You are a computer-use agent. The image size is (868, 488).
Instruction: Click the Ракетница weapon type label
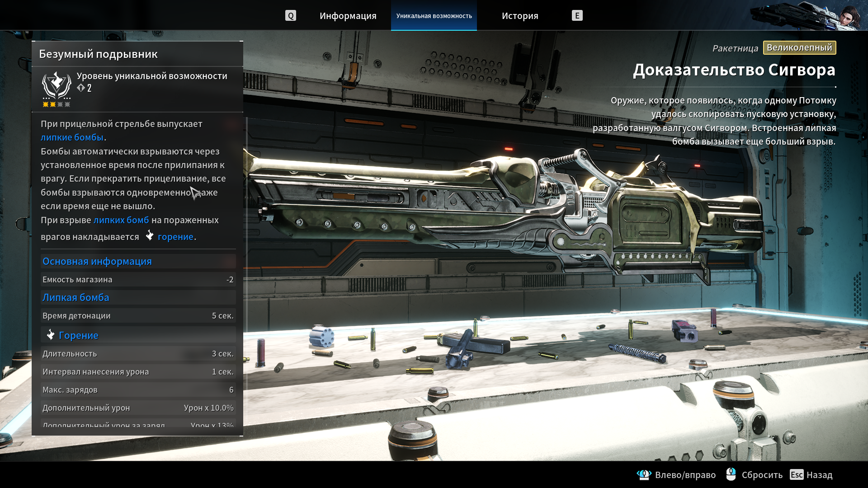(735, 48)
